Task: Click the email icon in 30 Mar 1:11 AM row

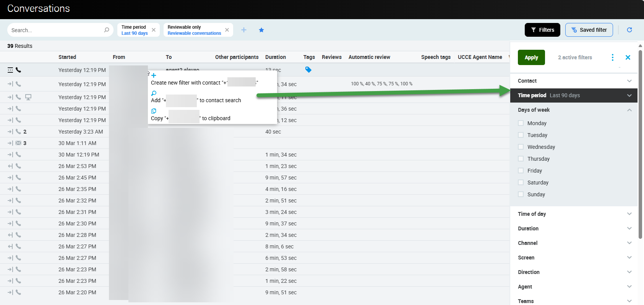Action: [x=18, y=143]
